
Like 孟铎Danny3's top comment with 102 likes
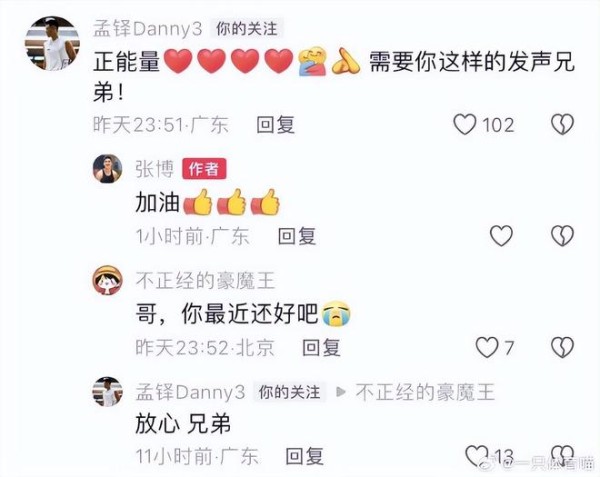(x=465, y=125)
